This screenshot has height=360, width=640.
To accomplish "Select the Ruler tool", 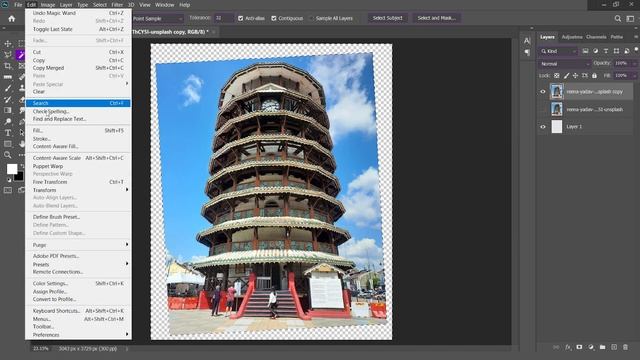I will pyautogui.click(x=8, y=77).
